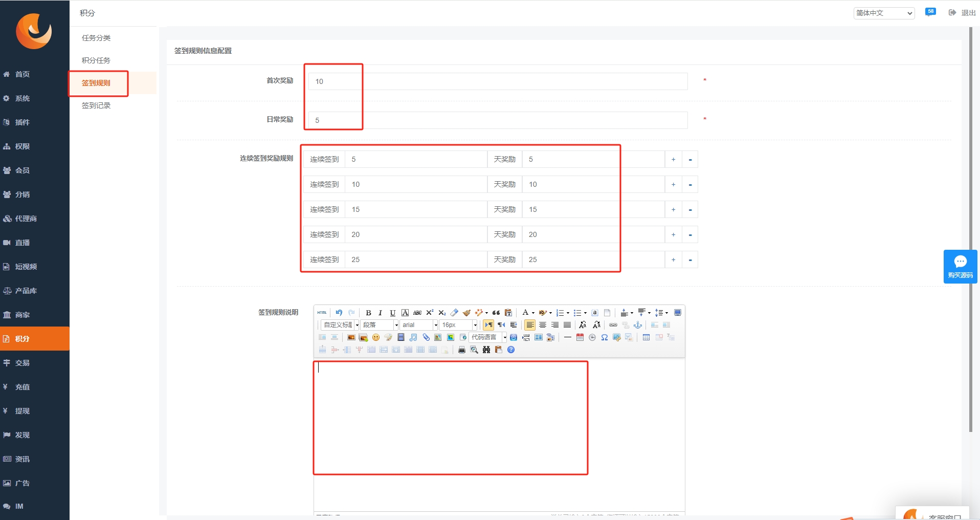The width and height of the screenshot is (980, 520).
Task: Remove the 连续签到 25 rule row
Action: tap(690, 259)
